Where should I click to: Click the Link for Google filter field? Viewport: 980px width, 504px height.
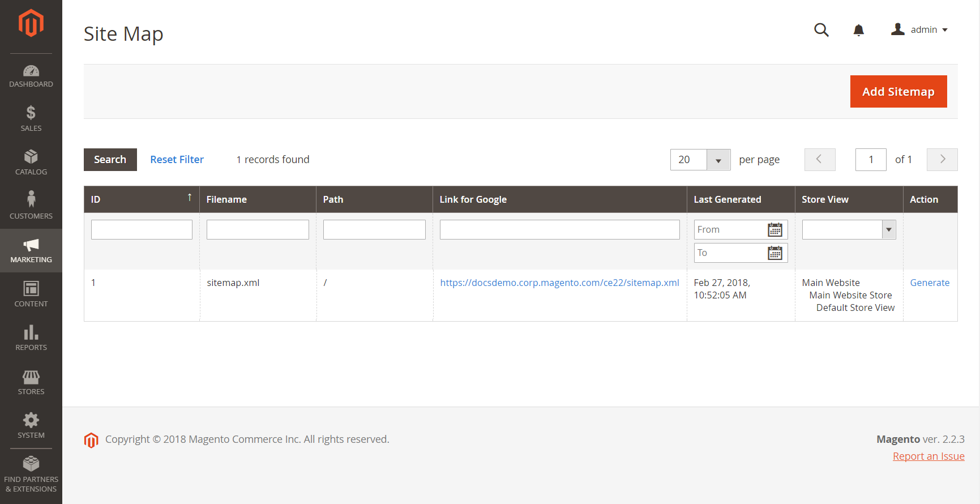click(x=560, y=229)
